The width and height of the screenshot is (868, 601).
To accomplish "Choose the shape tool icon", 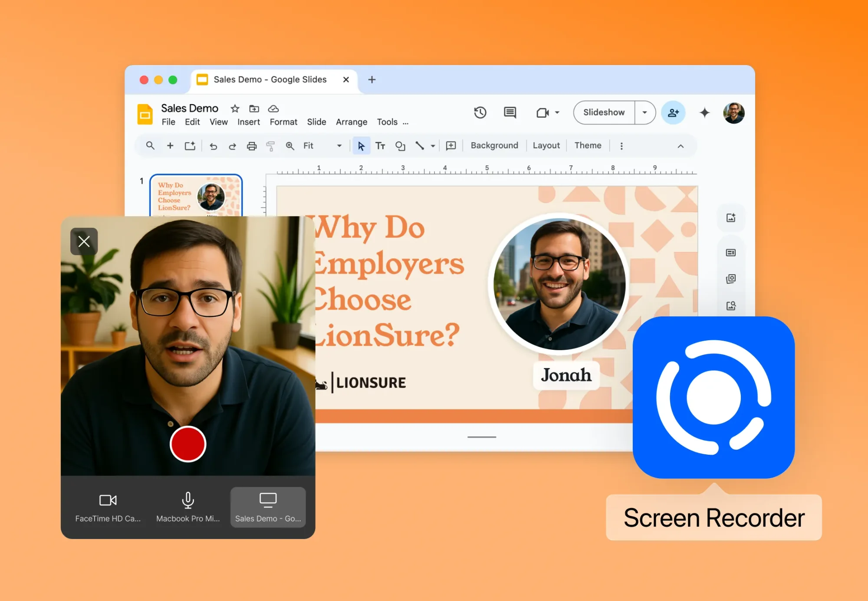I will 400,146.
